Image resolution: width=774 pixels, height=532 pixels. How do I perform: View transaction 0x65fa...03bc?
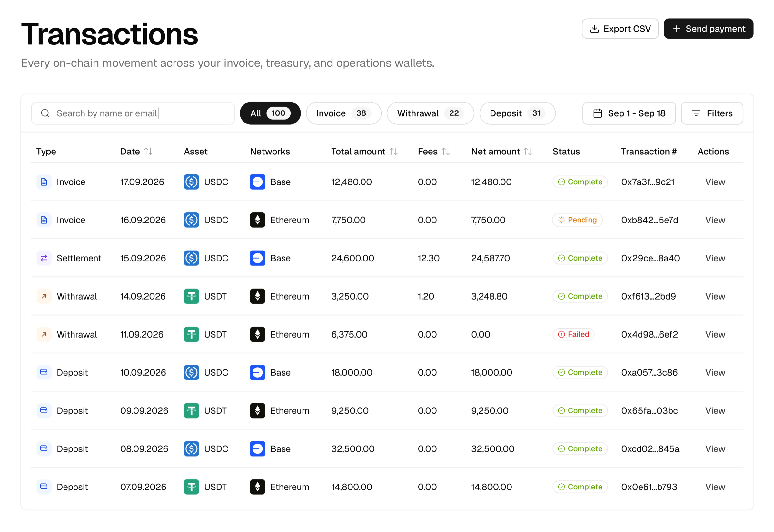click(x=715, y=411)
